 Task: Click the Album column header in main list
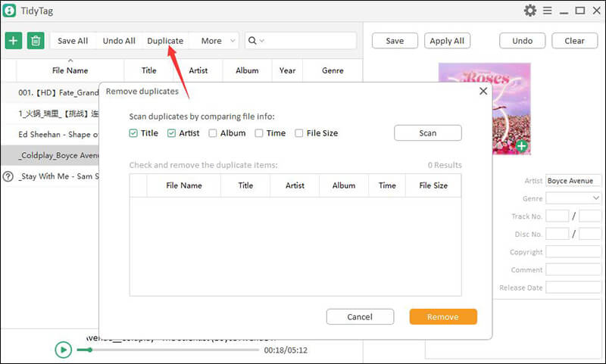click(x=247, y=70)
